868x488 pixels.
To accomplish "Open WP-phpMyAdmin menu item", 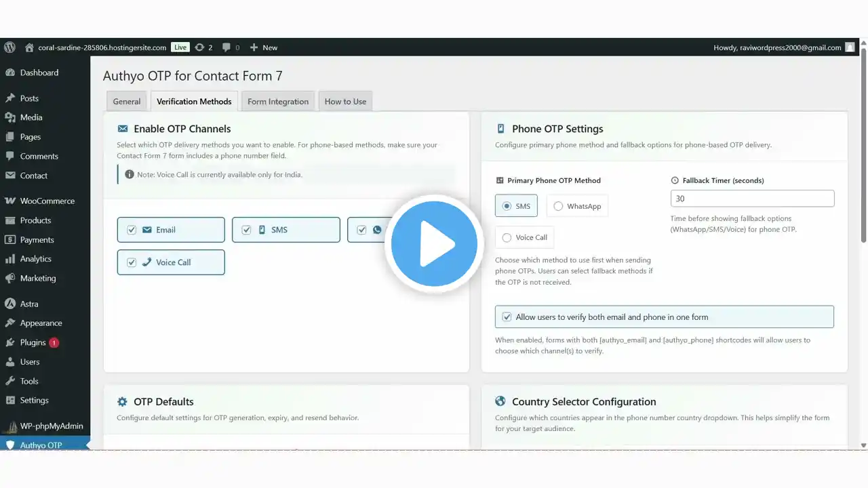I will 45,426.
